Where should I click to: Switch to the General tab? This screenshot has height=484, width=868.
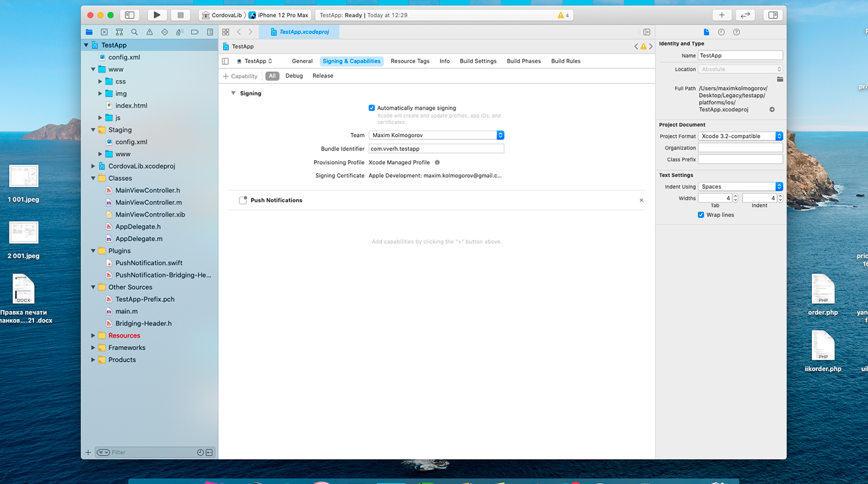click(302, 61)
